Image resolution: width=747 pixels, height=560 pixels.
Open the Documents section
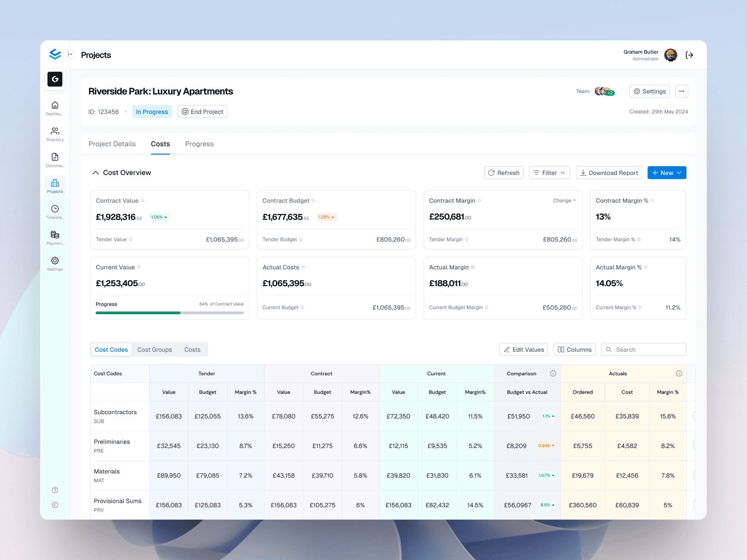point(54,160)
